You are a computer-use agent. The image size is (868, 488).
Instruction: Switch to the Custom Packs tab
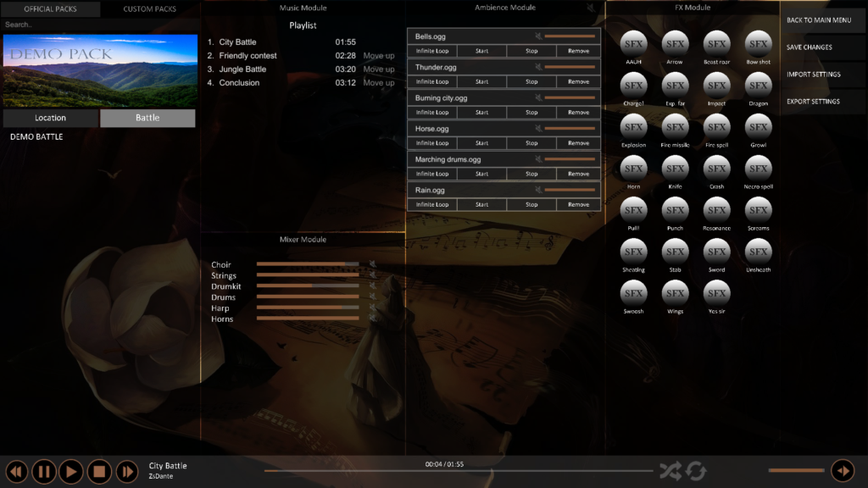(150, 9)
